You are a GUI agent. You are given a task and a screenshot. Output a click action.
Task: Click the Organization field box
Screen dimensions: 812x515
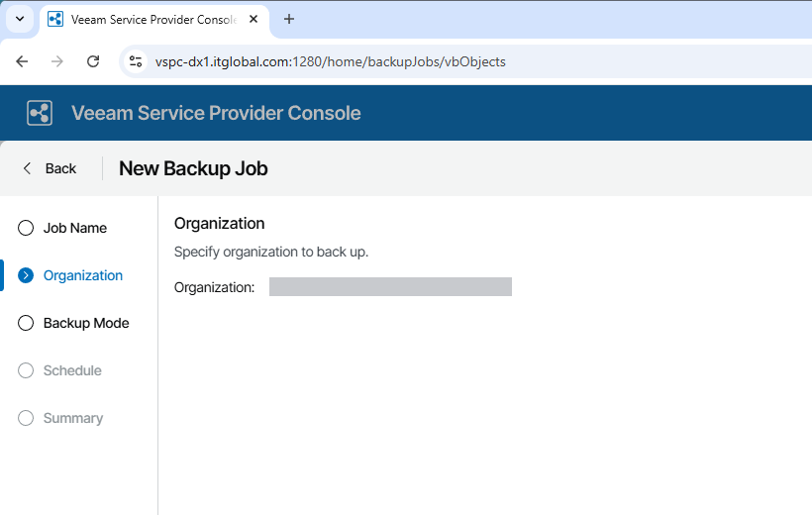point(390,287)
